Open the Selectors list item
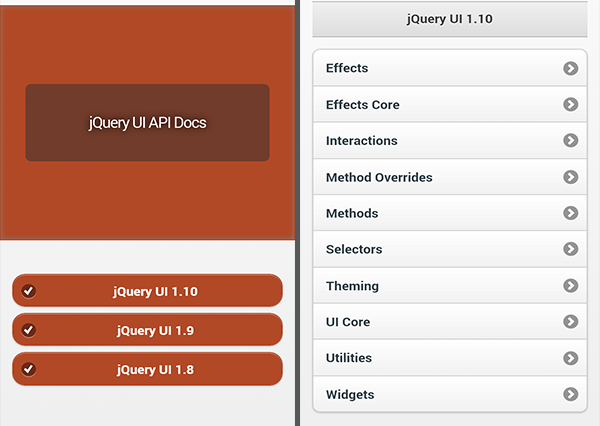 (450, 249)
